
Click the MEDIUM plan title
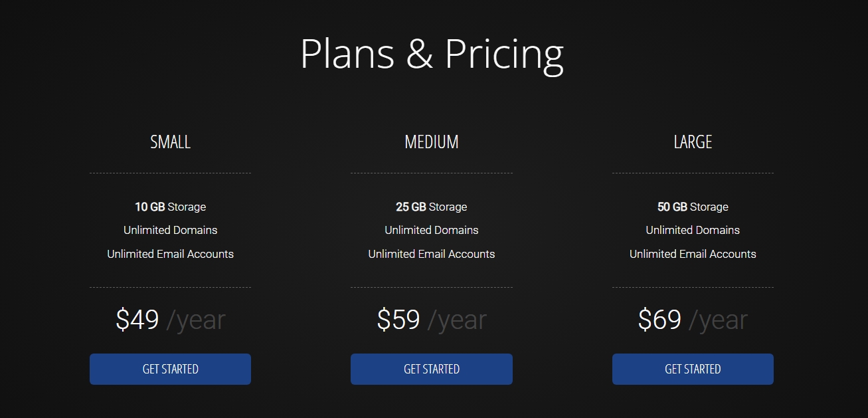pyautogui.click(x=432, y=142)
